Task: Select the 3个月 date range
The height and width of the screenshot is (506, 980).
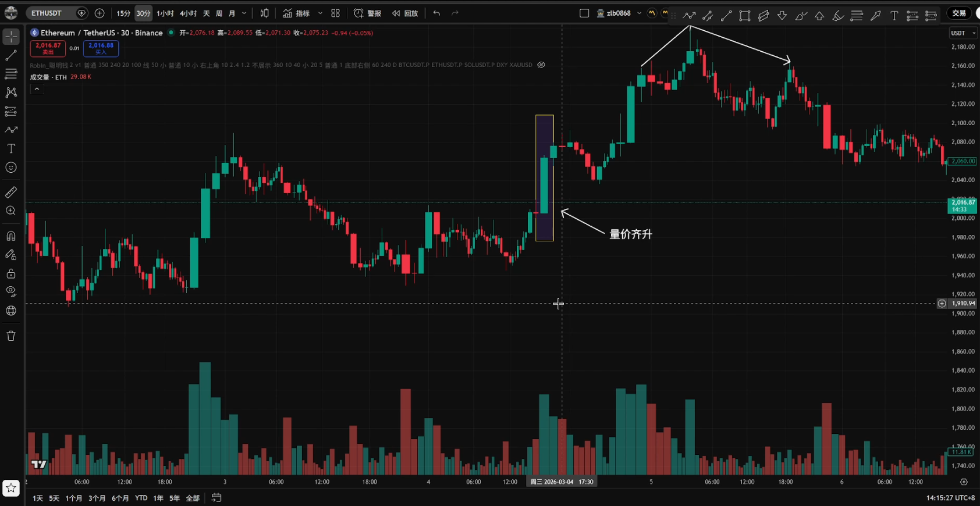Action: pos(97,498)
